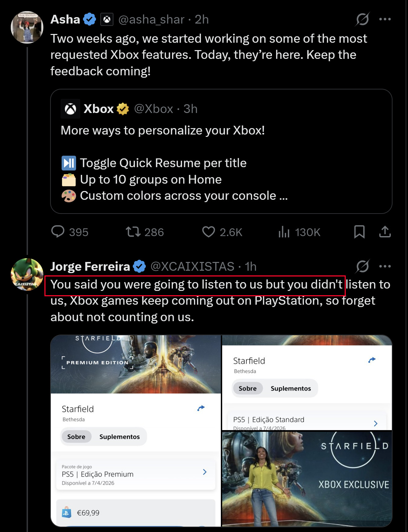This screenshot has height=532, width=408.
Task: Open more options on Asha's post
Action: (x=385, y=19)
